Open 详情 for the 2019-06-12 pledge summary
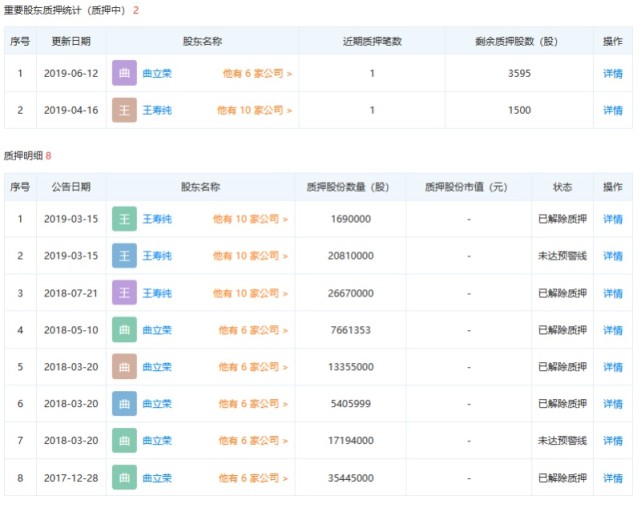Image resolution: width=641 pixels, height=508 pixels. click(x=612, y=73)
